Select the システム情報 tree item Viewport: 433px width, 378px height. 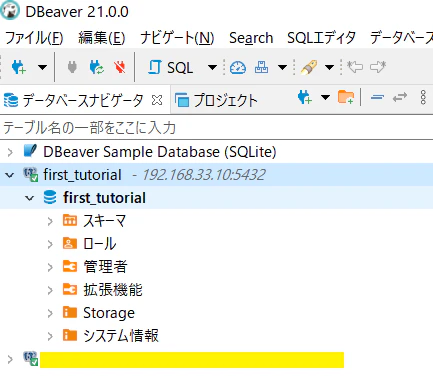click(121, 336)
